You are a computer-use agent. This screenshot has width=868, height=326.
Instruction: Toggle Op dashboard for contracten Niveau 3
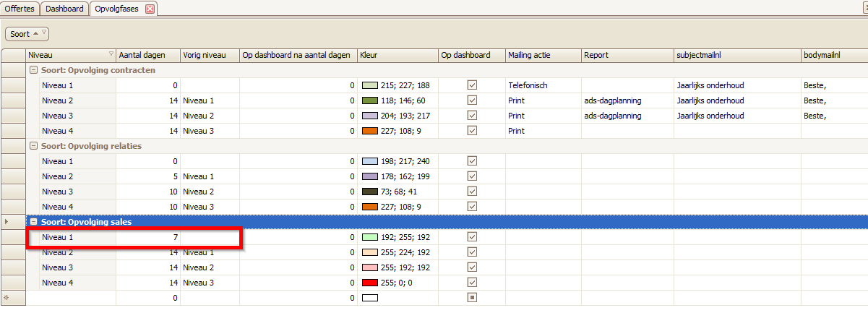point(472,116)
